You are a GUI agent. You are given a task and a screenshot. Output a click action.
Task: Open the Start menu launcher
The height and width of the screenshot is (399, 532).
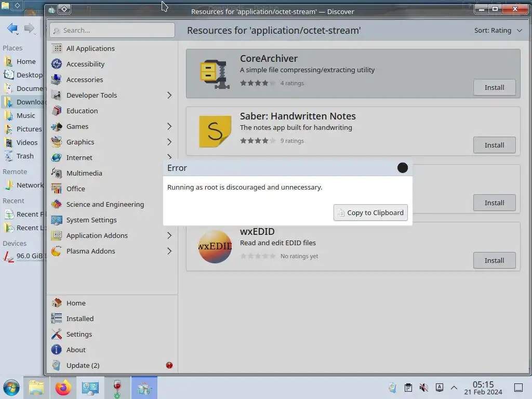pos(11,388)
